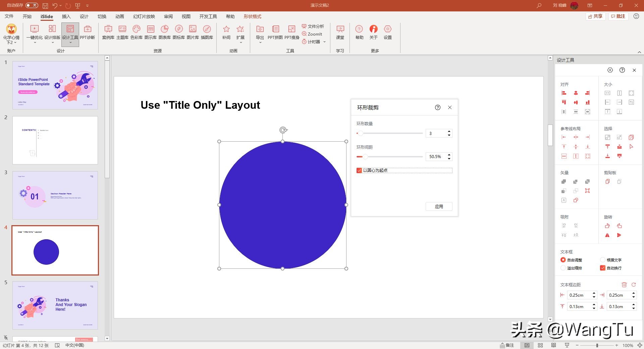Switch to 幻灯片放映 ribbon tab
Viewport: 644px width, 349px height.
(x=144, y=16)
